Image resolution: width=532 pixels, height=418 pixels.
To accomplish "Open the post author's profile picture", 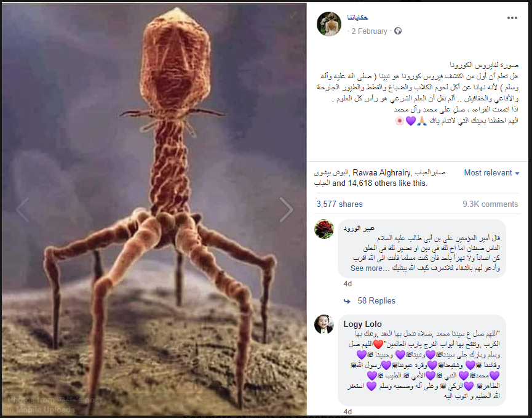I will click(x=329, y=24).
